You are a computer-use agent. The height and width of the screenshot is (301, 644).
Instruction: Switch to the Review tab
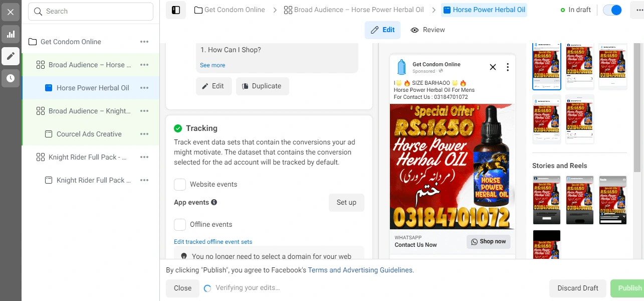point(427,30)
